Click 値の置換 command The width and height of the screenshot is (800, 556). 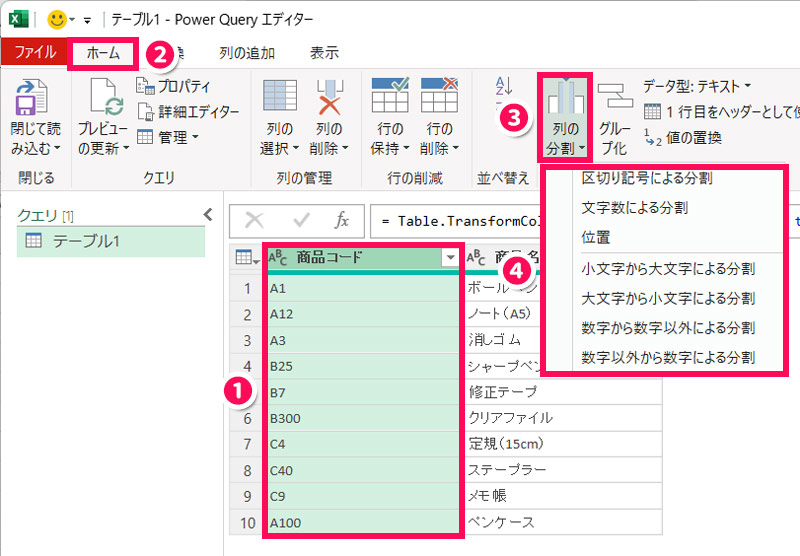683,137
